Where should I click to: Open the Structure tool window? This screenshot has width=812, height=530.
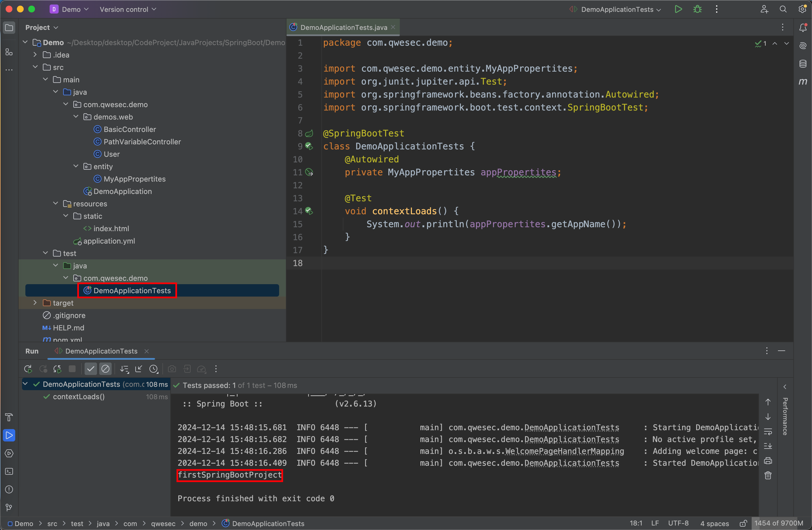tap(9, 52)
